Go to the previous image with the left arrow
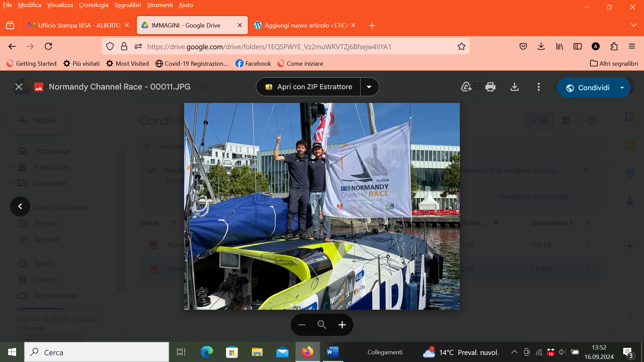Screen dimensions: 644x362 pyautogui.click(x=20, y=206)
